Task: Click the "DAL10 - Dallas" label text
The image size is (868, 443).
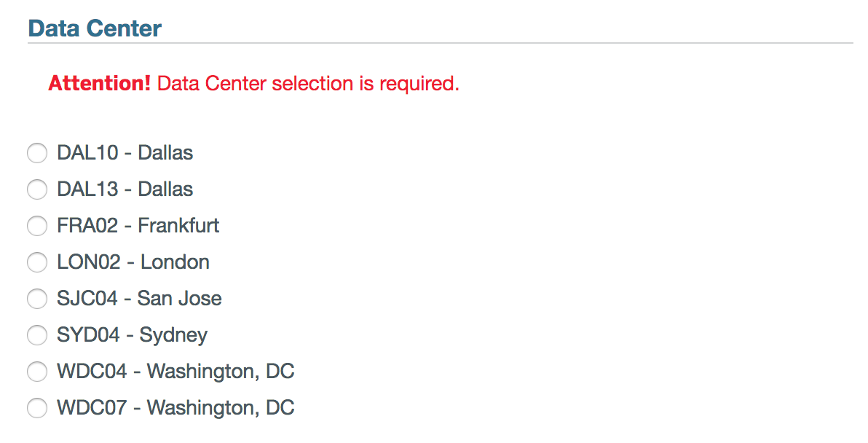Action: [x=125, y=153]
